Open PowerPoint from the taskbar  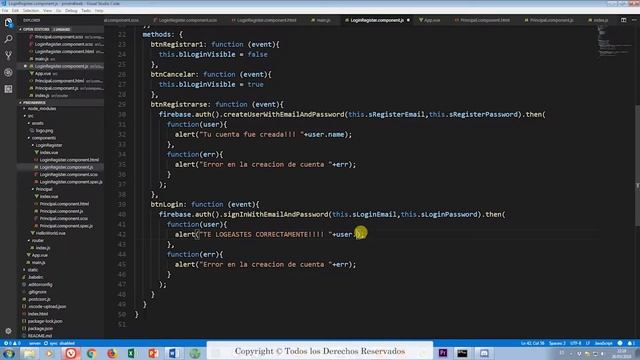153,353
